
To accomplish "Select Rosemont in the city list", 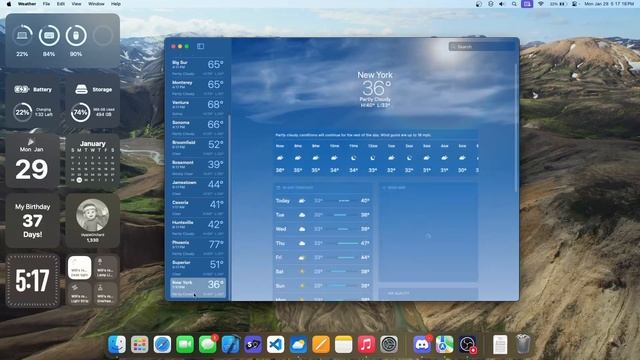I will point(198,167).
